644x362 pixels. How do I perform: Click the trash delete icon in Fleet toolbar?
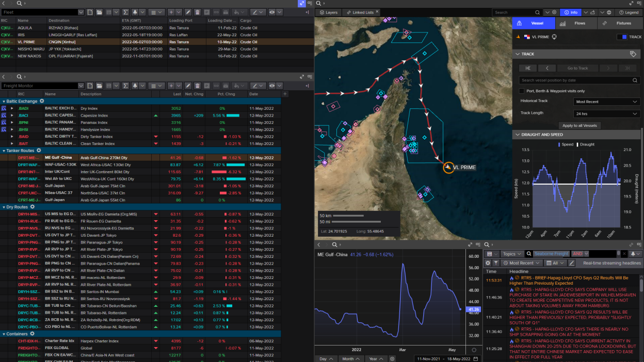tap(197, 12)
